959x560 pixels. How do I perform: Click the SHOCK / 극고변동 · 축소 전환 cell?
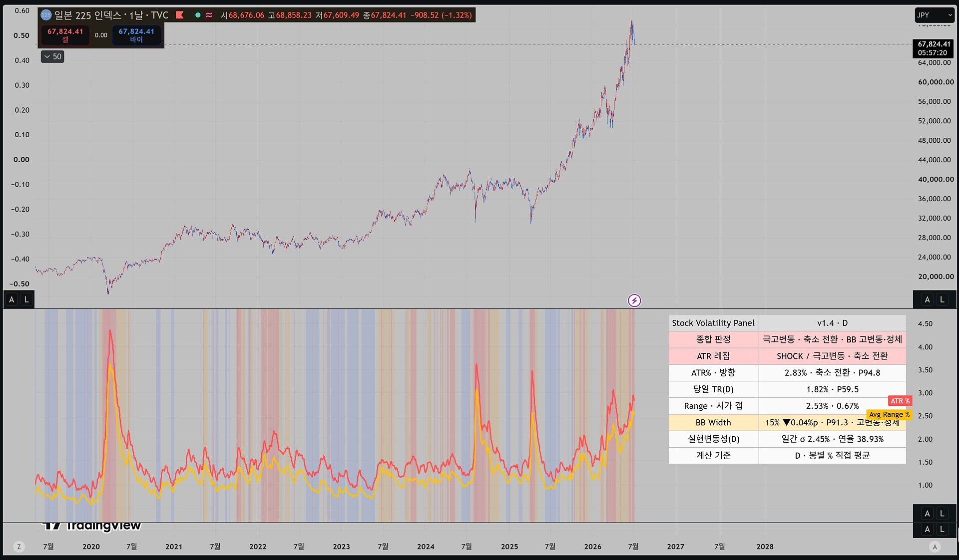click(832, 356)
